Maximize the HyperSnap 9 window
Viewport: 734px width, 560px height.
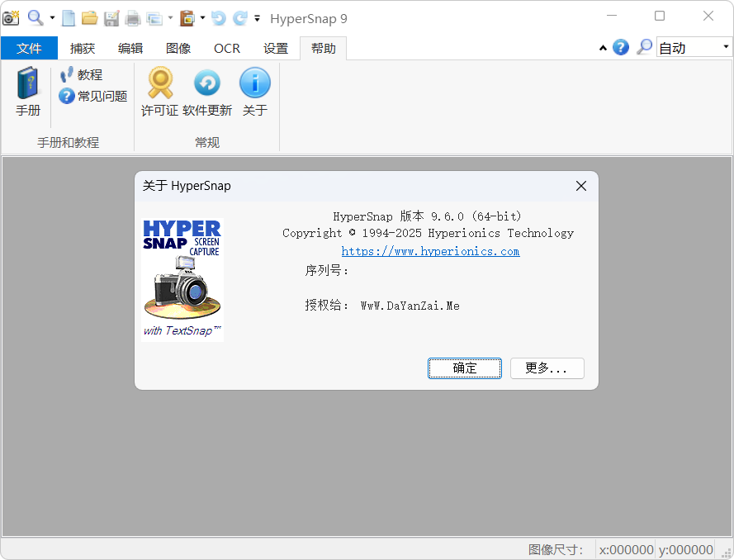click(x=660, y=16)
